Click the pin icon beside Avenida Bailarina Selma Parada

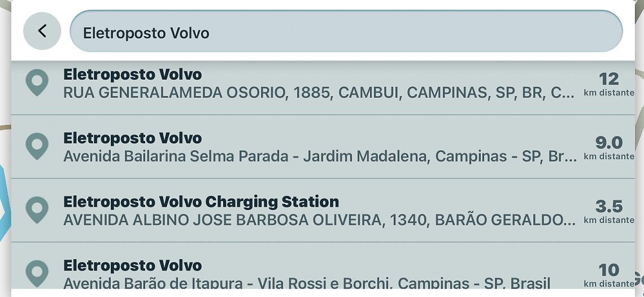(x=37, y=146)
